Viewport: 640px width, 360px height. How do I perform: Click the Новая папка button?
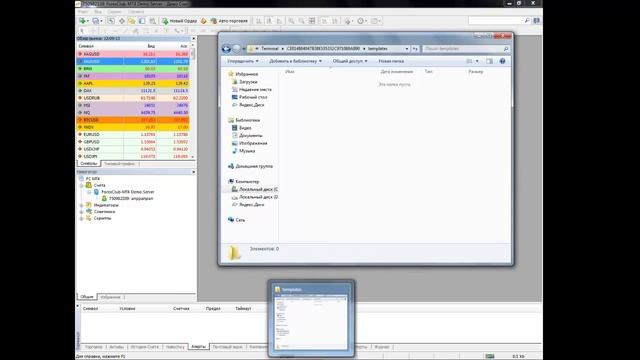click(x=391, y=61)
